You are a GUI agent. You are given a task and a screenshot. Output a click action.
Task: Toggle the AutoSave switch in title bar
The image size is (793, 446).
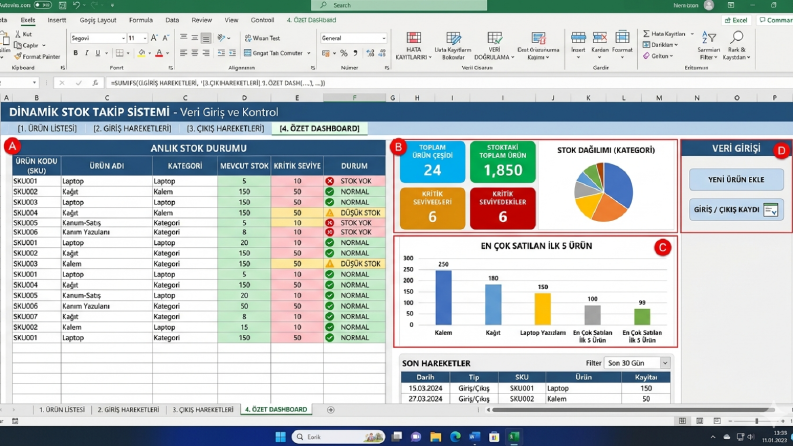[42, 5]
